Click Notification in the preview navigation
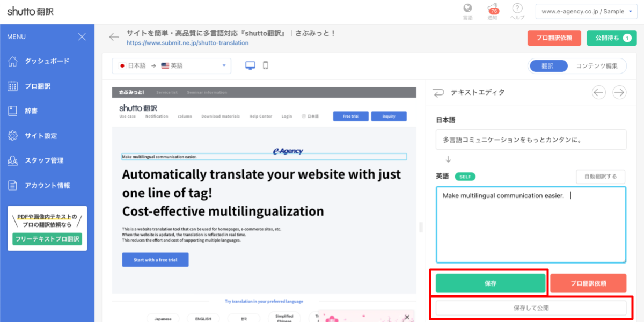 [x=157, y=116]
